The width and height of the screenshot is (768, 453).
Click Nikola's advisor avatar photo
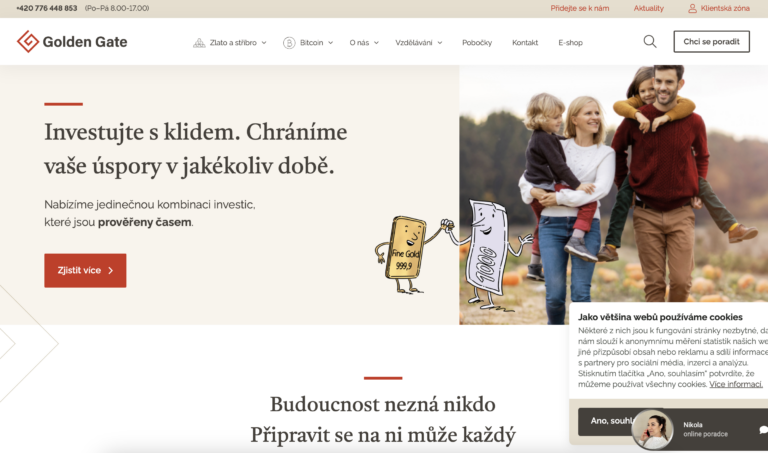tap(652, 429)
